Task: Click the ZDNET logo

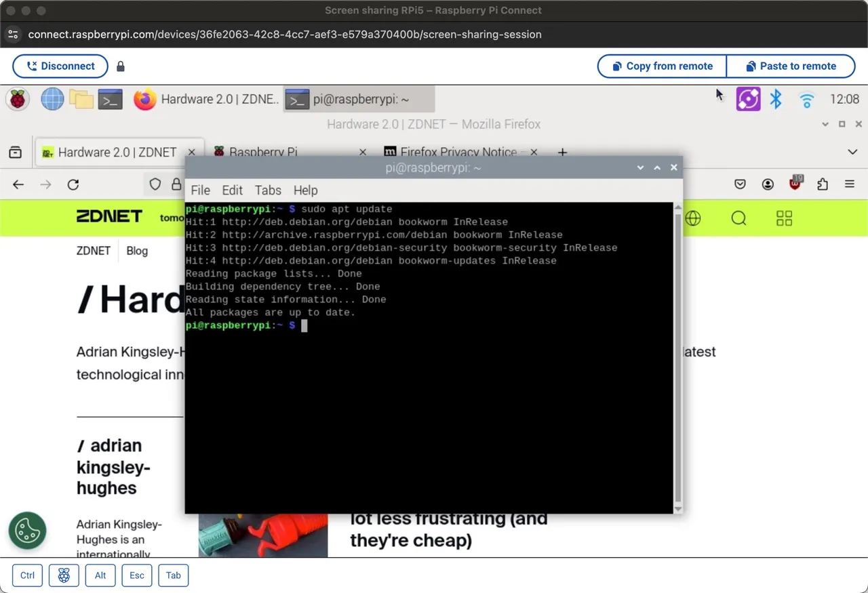Action: pyautogui.click(x=109, y=217)
